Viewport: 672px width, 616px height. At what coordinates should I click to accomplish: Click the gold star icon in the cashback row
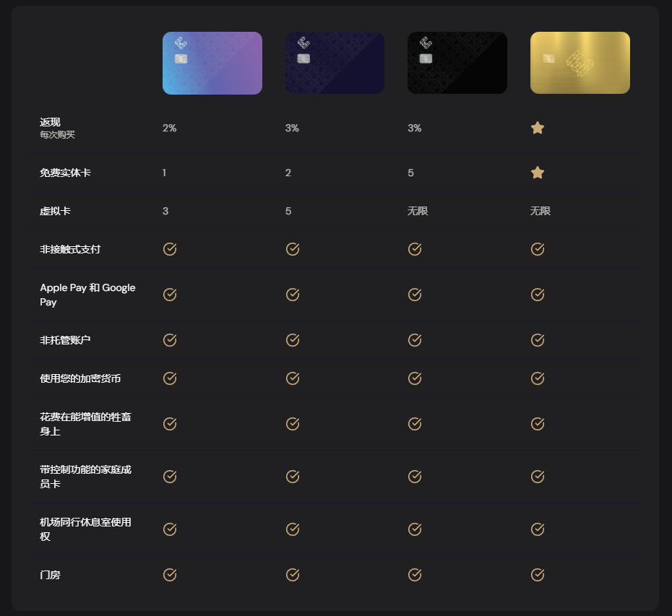(538, 128)
